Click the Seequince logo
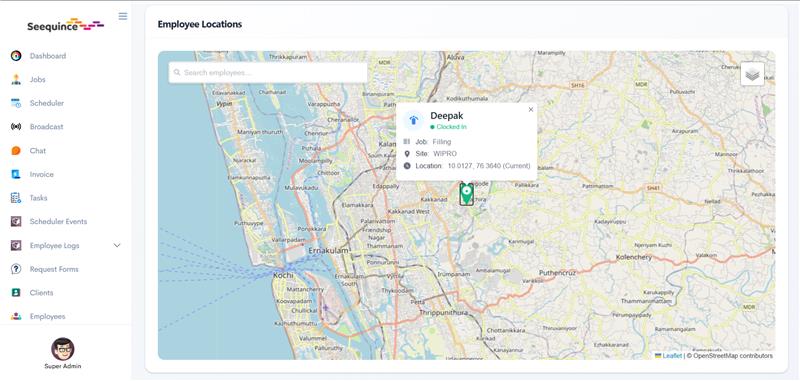The image size is (800, 381). (x=65, y=24)
